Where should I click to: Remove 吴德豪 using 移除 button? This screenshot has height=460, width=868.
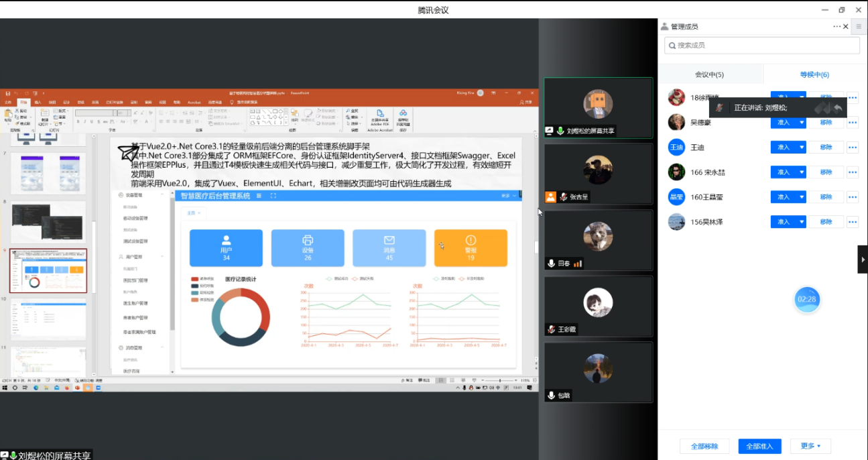[826, 123]
